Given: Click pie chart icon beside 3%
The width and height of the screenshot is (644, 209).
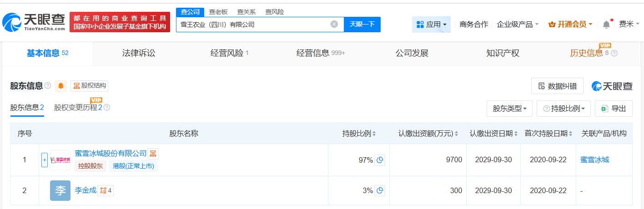Looking at the screenshot, I should coord(380,191).
